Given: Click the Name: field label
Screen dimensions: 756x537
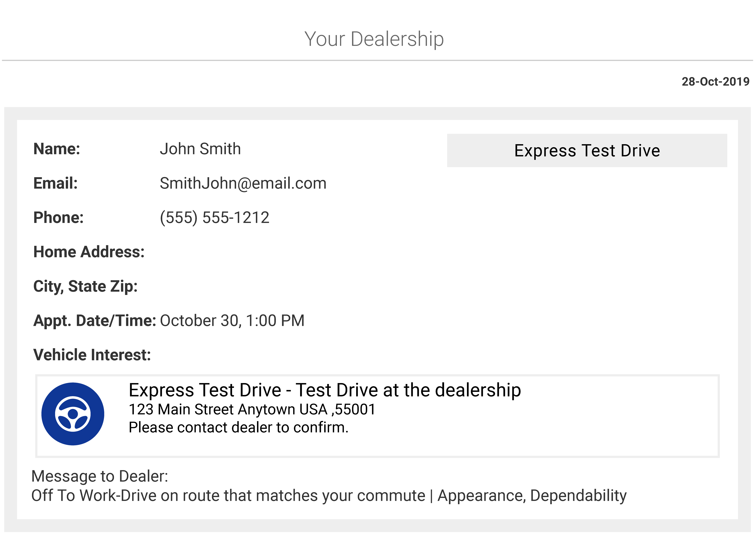Looking at the screenshot, I should pyautogui.click(x=57, y=149).
